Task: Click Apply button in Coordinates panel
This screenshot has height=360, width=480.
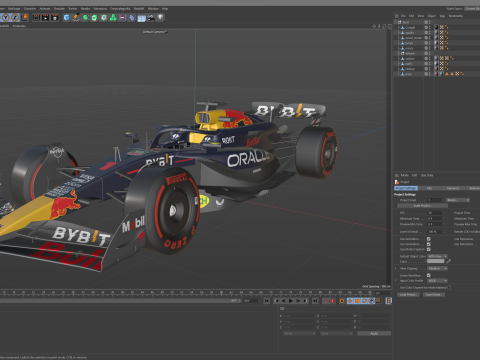Action: (374, 333)
